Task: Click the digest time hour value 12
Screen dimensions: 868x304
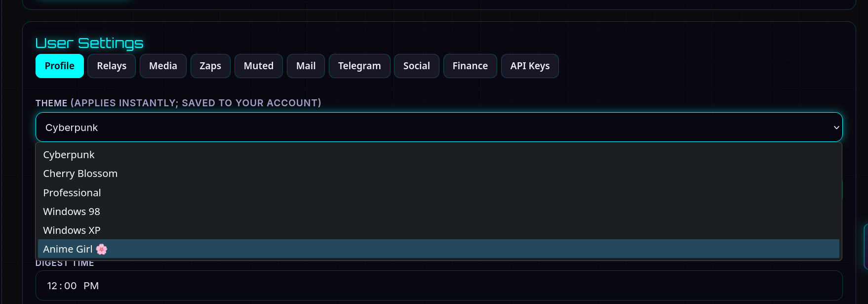Action: tap(52, 286)
